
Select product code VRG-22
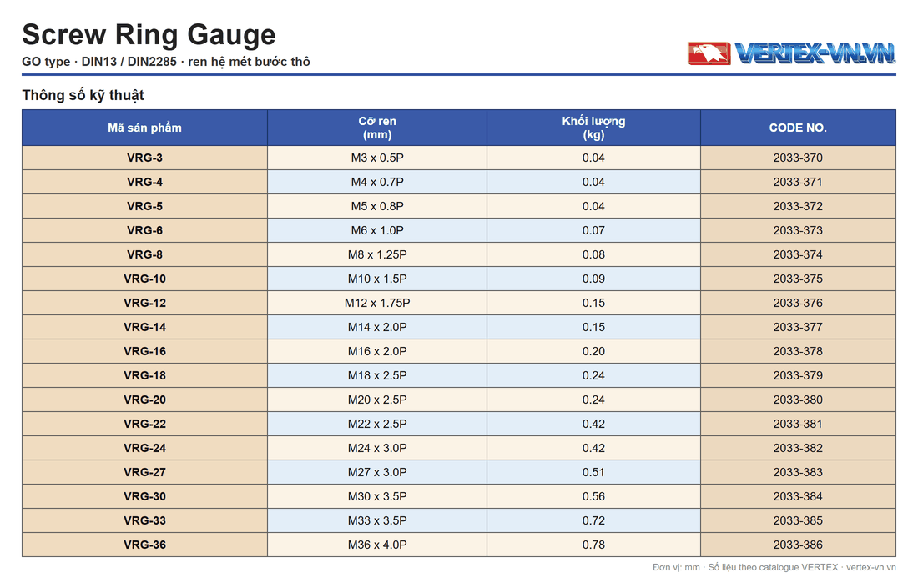(144, 424)
